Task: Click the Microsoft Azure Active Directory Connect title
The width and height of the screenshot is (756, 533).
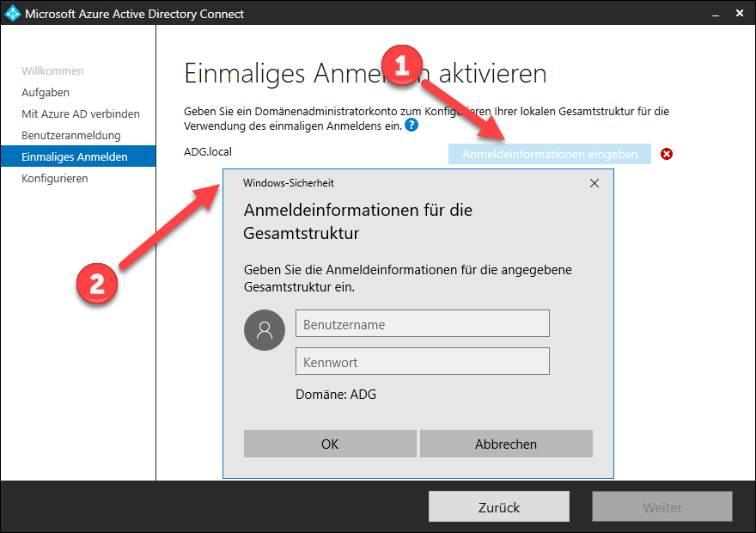Action: click(x=135, y=14)
